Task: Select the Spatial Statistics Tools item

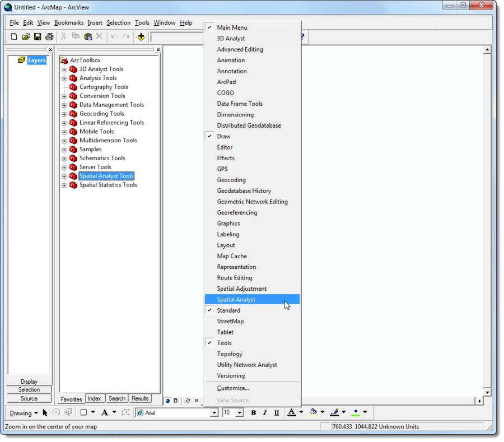Action: (108, 185)
